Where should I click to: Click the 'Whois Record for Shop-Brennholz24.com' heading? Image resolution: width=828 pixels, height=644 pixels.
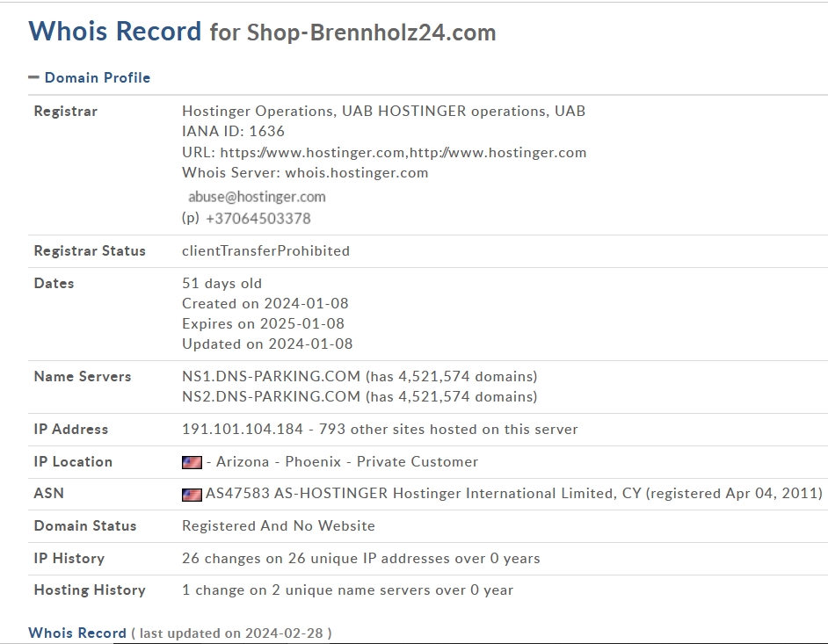263,32
